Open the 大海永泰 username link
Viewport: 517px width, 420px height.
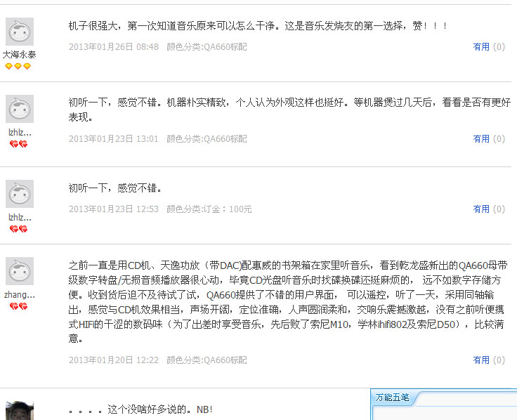pos(20,54)
